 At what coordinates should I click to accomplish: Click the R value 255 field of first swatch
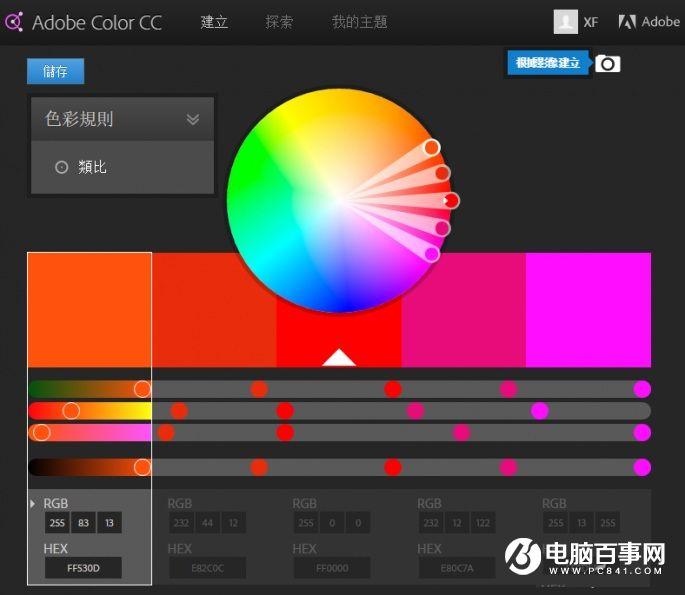57,522
